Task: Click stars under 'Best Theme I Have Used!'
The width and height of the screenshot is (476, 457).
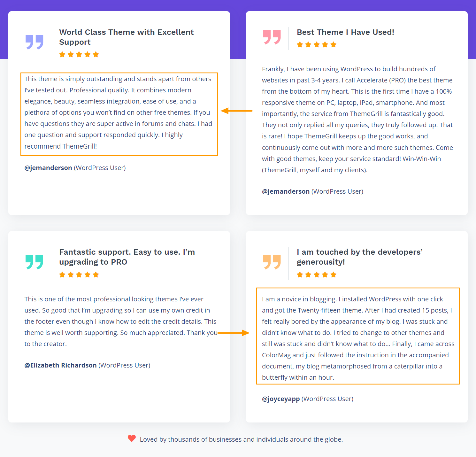Action: [x=317, y=45]
